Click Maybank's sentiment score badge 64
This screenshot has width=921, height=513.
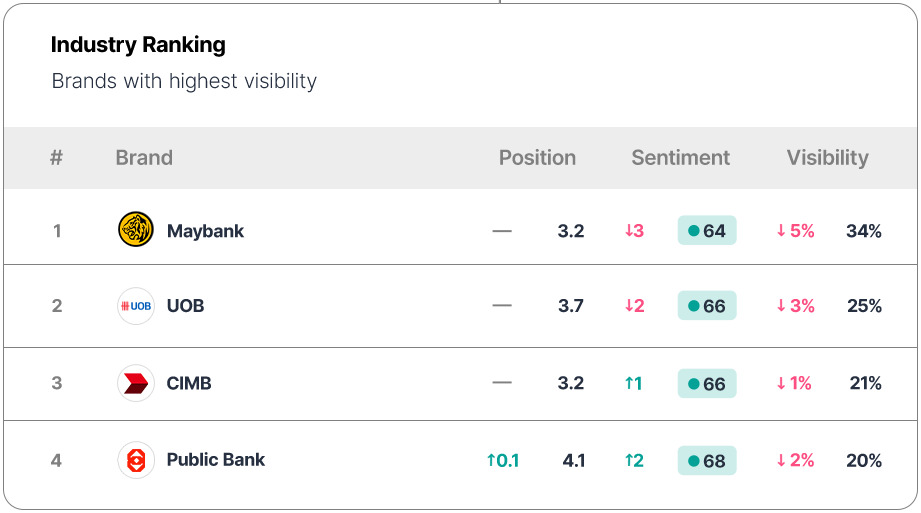707,231
